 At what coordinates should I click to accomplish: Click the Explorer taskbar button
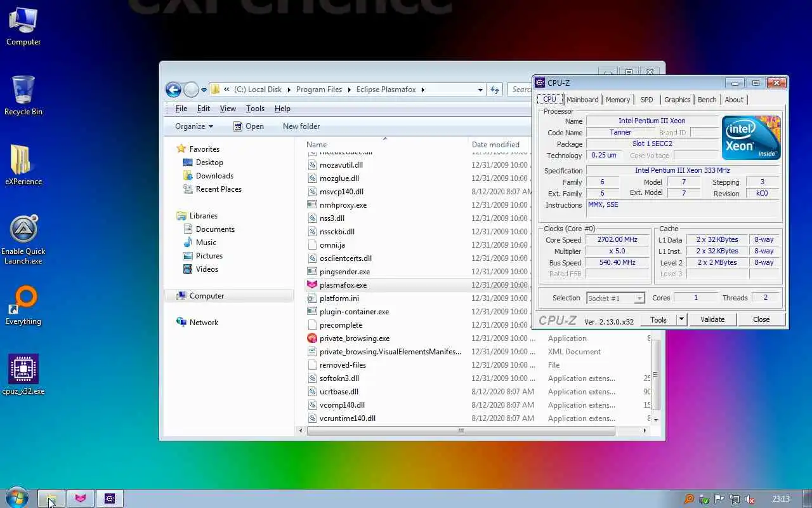click(x=51, y=498)
